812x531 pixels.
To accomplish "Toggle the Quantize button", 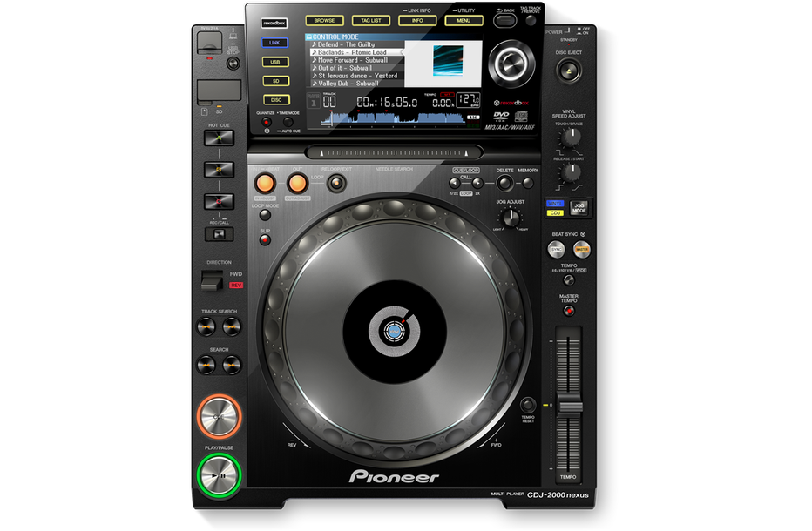I will (x=267, y=123).
